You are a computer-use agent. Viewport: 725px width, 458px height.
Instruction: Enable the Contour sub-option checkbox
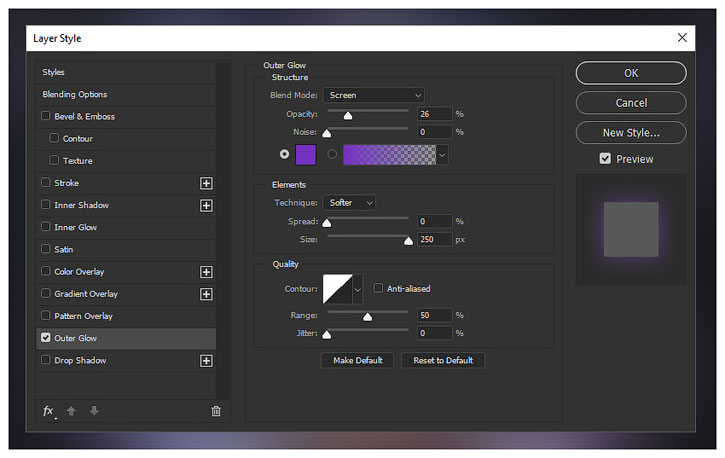point(54,138)
